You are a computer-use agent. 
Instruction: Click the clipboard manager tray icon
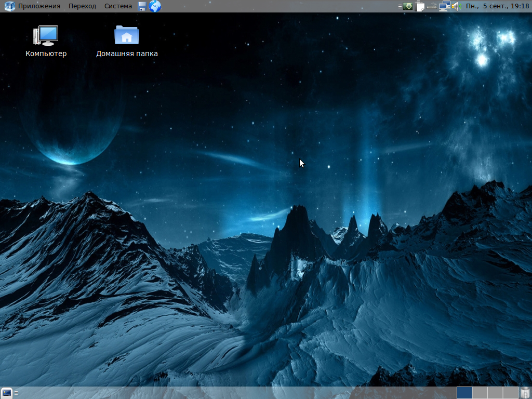click(420, 6)
